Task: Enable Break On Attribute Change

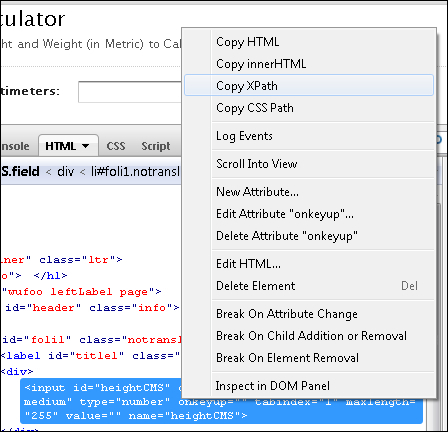Action: click(x=309, y=314)
